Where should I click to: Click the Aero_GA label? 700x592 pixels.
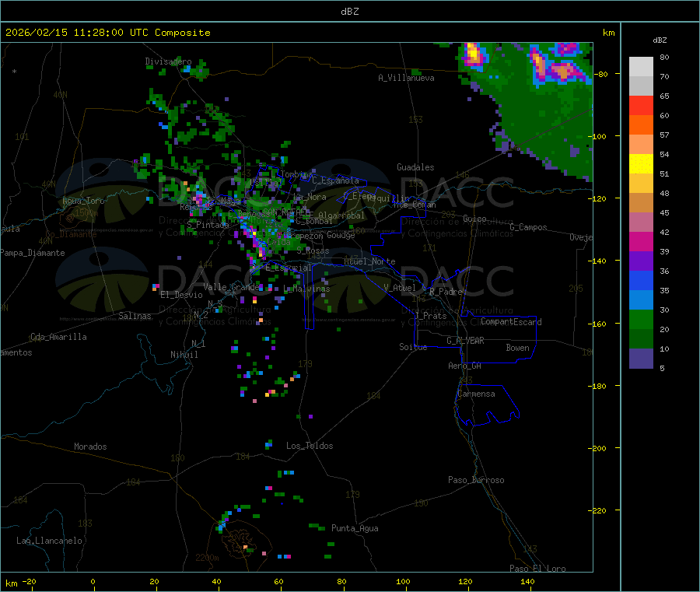(x=465, y=366)
